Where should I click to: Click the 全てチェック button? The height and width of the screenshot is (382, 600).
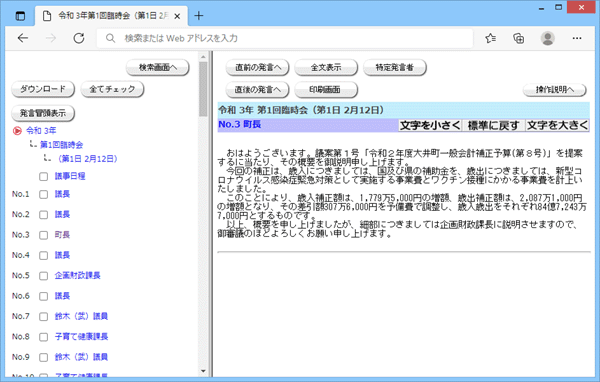[112, 89]
